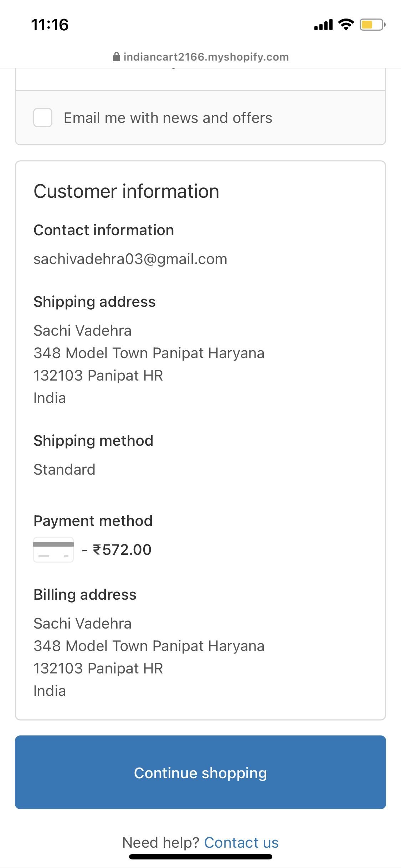Click the Billing address heading
The image size is (401, 868).
(85, 595)
